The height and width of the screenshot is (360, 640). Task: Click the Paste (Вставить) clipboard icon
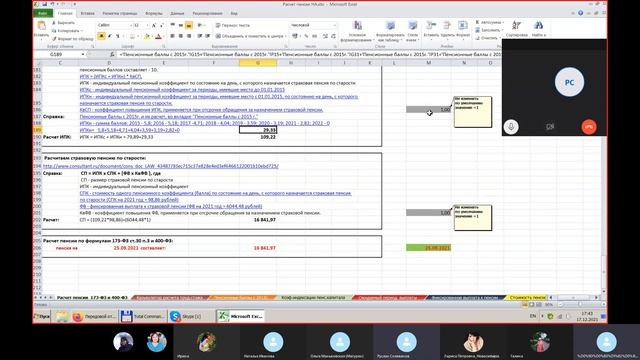coord(41,26)
